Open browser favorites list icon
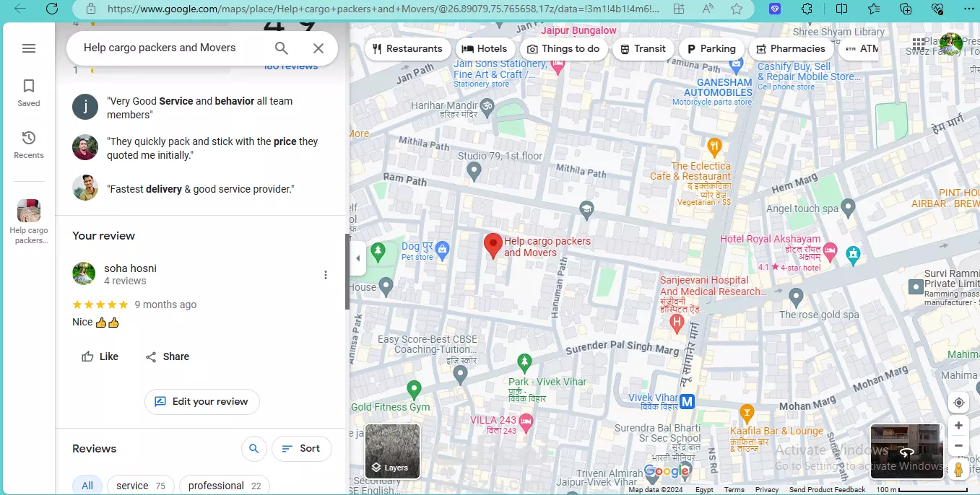This screenshot has height=495, width=980. click(874, 9)
